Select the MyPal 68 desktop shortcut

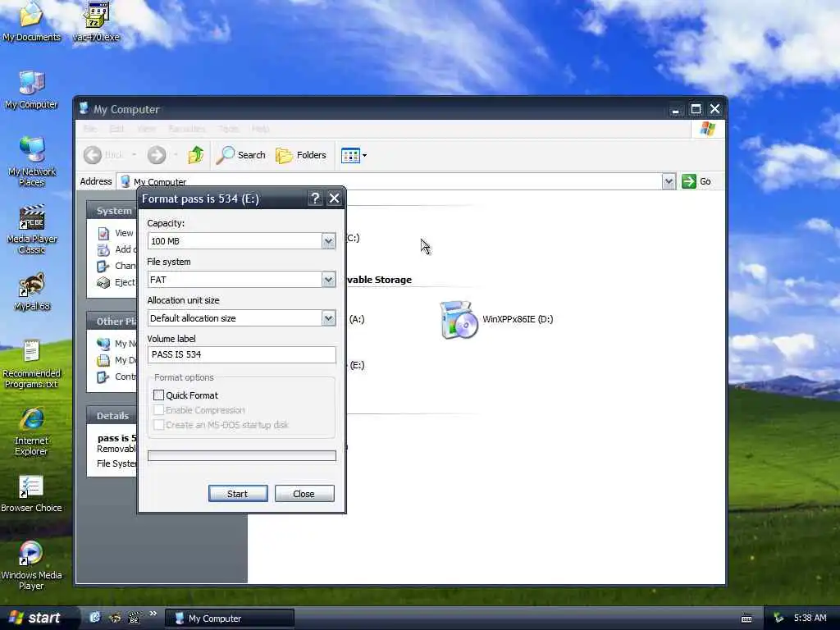[x=32, y=292]
